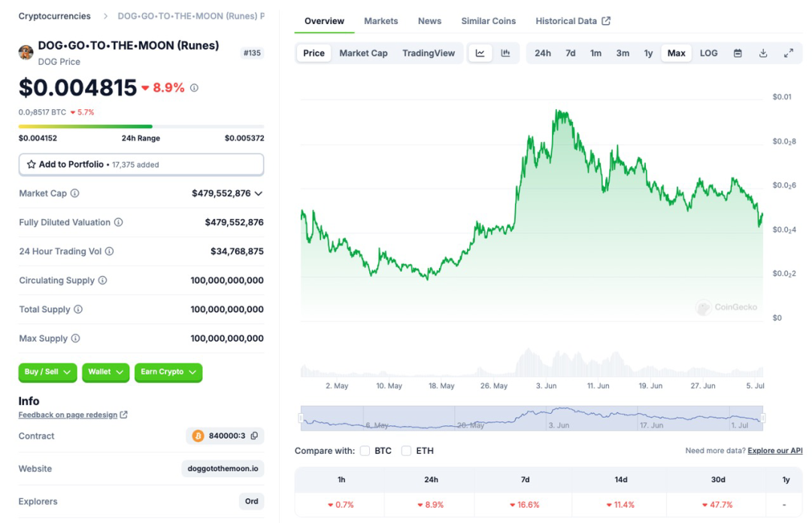Switch to candlestick chart icon
Screen dimensions: 812x523
(x=505, y=53)
